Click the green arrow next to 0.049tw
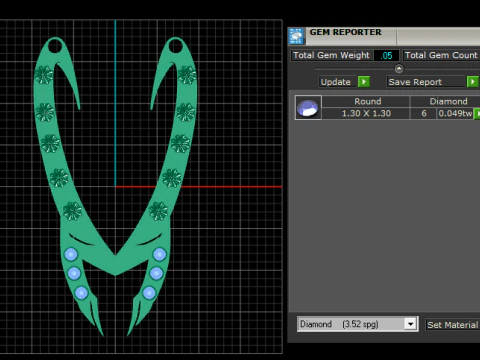The width and height of the screenshot is (480, 360). pos(477,113)
